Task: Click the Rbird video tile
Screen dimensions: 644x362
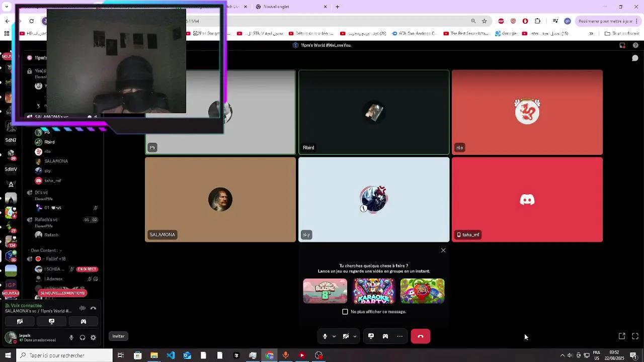Action: coord(374,112)
